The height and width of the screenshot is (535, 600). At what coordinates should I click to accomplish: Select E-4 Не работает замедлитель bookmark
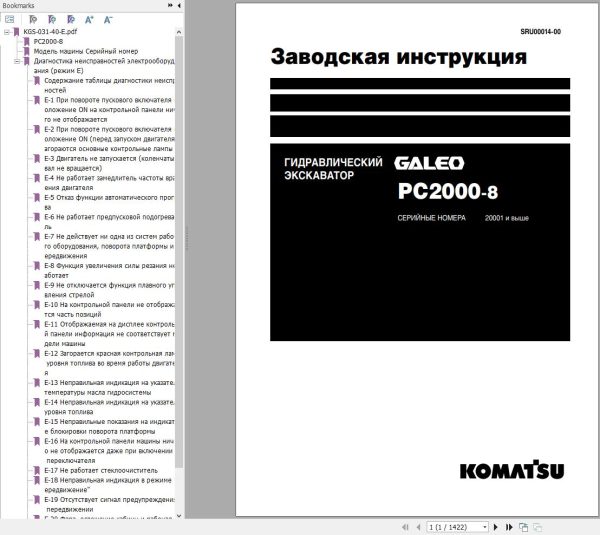[109, 183]
